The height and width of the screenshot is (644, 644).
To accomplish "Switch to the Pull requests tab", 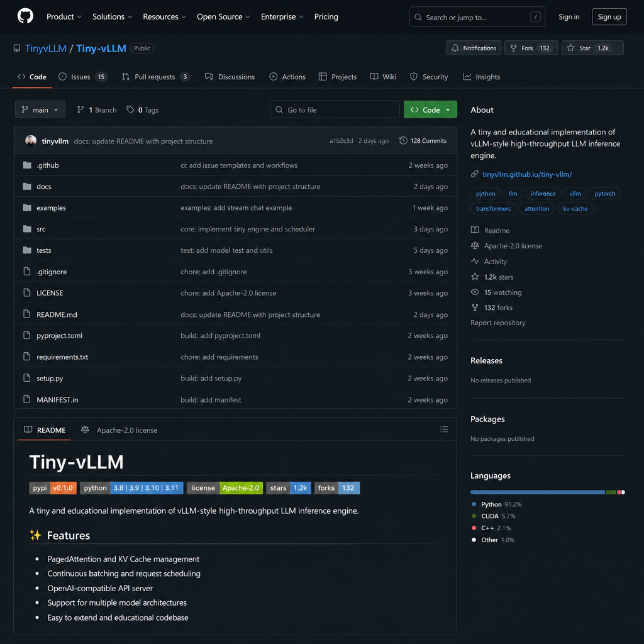I will coord(156,77).
